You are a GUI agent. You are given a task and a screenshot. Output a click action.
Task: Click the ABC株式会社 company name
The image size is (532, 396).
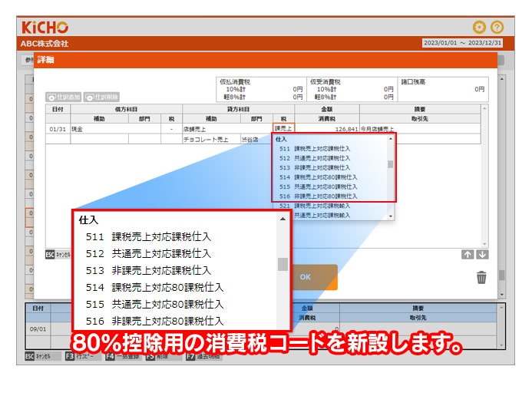point(45,44)
